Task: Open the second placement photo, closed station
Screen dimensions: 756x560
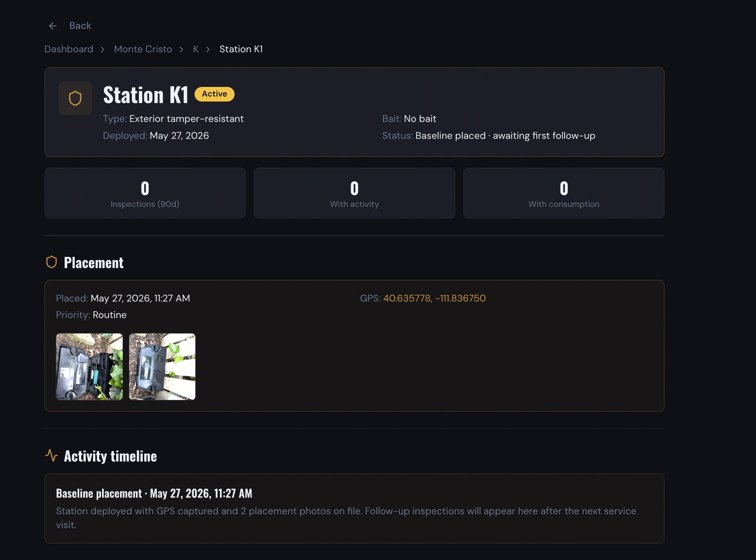Action: tap(162, 366)
